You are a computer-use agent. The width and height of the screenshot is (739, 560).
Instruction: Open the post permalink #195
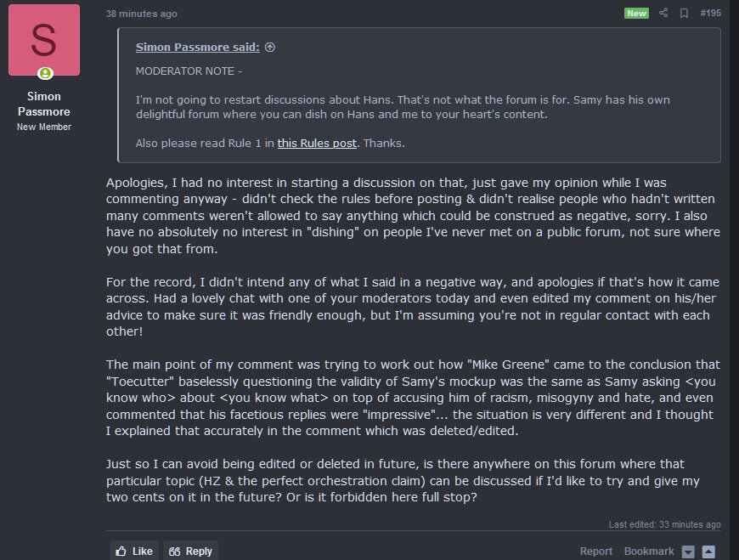[x=709, y=14]
